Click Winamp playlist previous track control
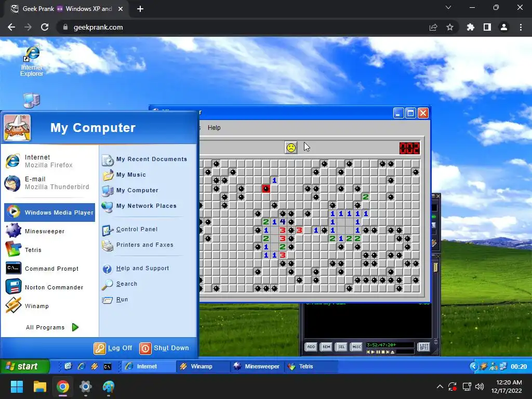The image size is (532, 399). (x=368, y=352)
